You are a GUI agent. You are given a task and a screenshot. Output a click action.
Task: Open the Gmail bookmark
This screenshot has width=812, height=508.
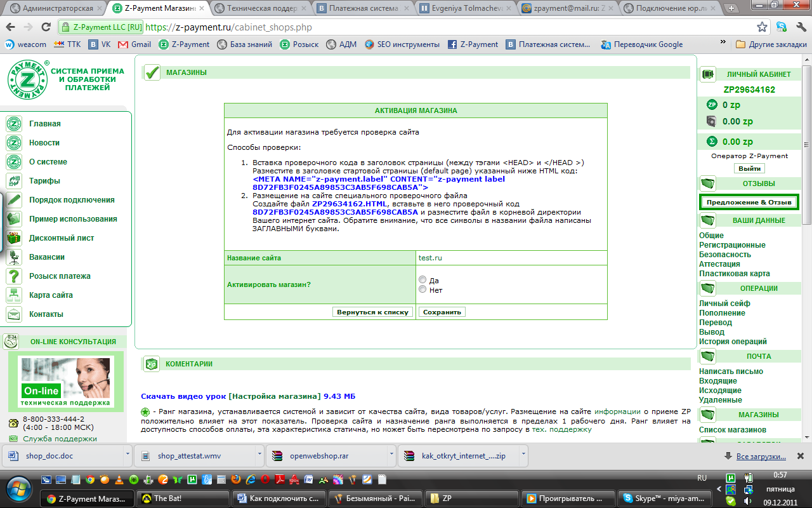(134, 44)
